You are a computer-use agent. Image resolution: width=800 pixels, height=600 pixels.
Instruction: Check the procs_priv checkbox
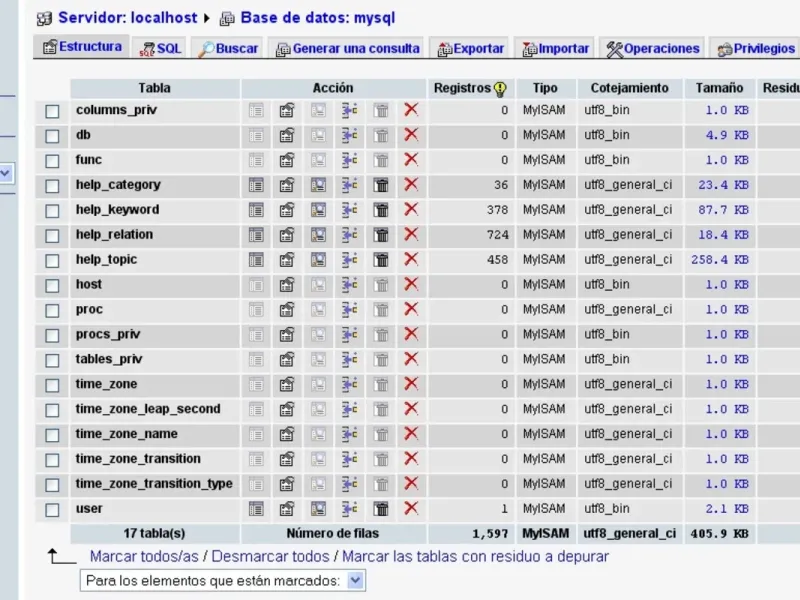click(52, 336)
